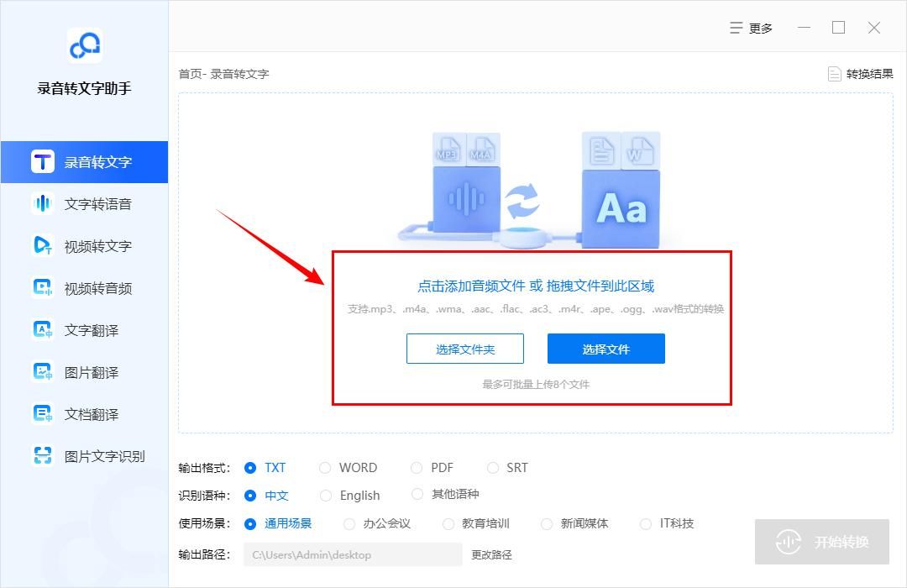Open the 更多 menu

(x=751, y=28)
